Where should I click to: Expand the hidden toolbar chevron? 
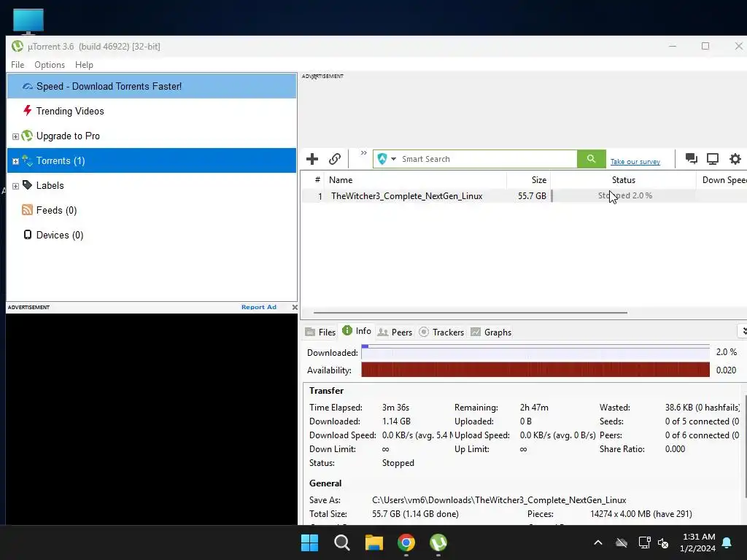click(x=363, y=153)
